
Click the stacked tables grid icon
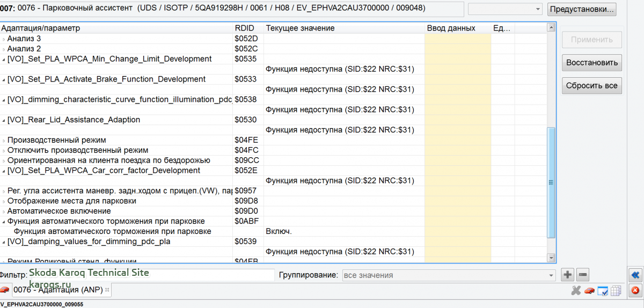click(616, 290)
